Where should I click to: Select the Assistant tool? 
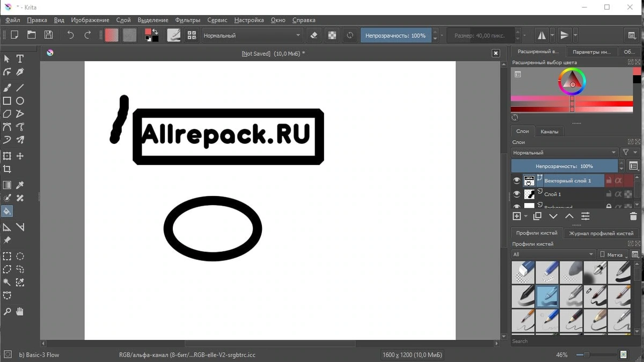coord(7,227)
